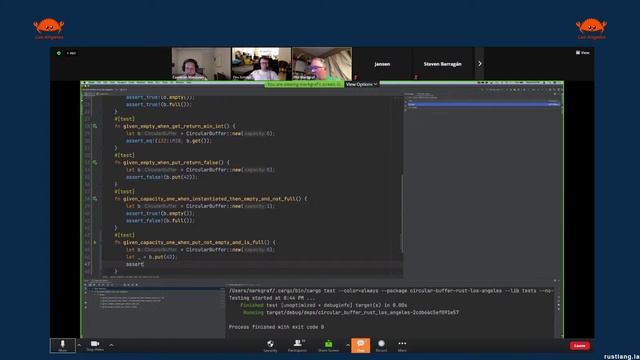The width and height of the screenshot is (640, 360).
Task: Click the 'assert_false!(b.full());' line
Action: [160, 221]
